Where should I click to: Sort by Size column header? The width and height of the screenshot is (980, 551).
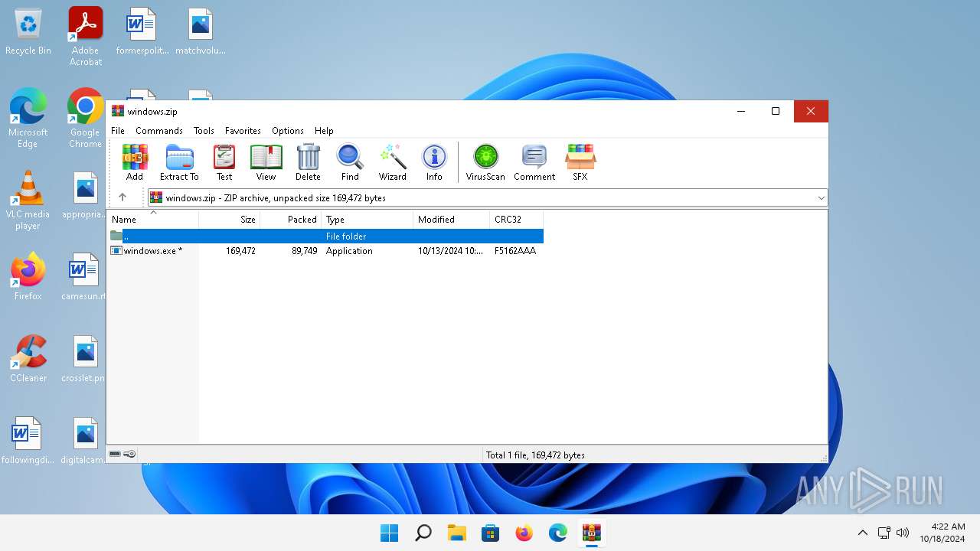[230, 220]
